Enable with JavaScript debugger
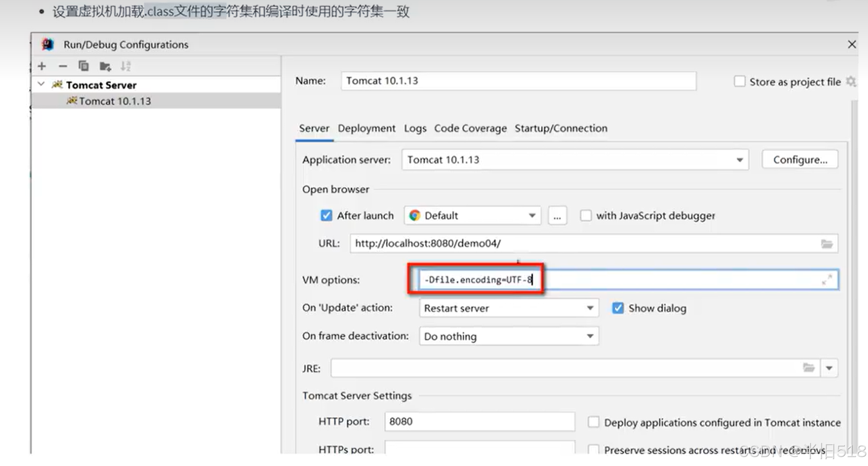 tap(586, 215)
